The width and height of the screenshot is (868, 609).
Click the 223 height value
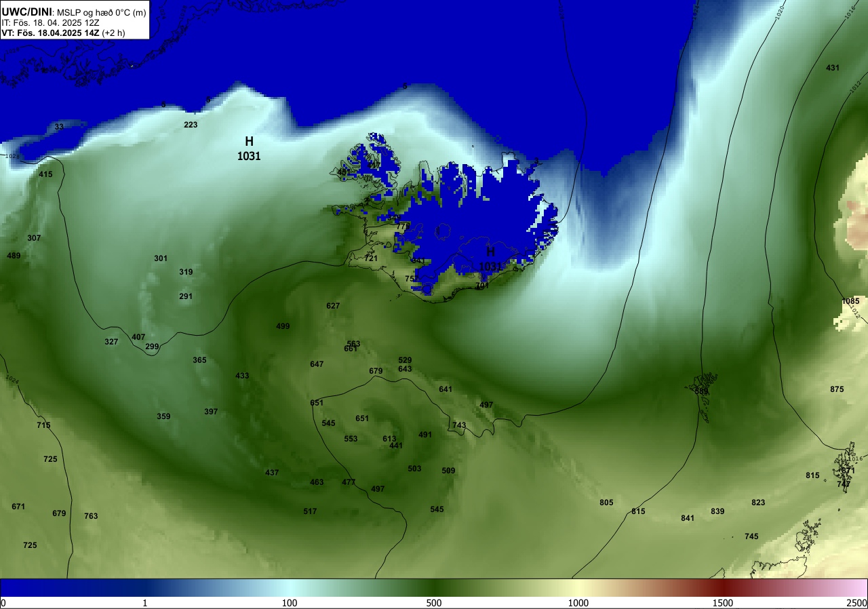click(191, 125)
